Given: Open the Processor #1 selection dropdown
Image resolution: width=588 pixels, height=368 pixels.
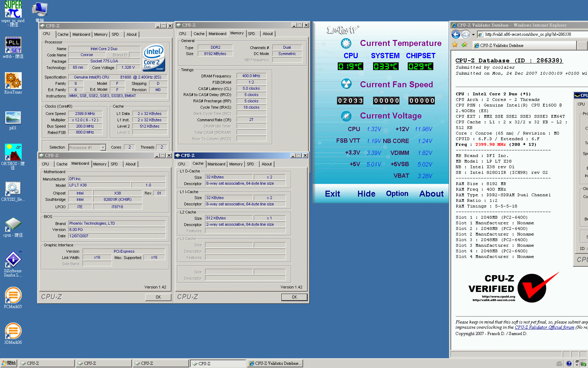Looking at the screenshot, I should coord(103,148).
